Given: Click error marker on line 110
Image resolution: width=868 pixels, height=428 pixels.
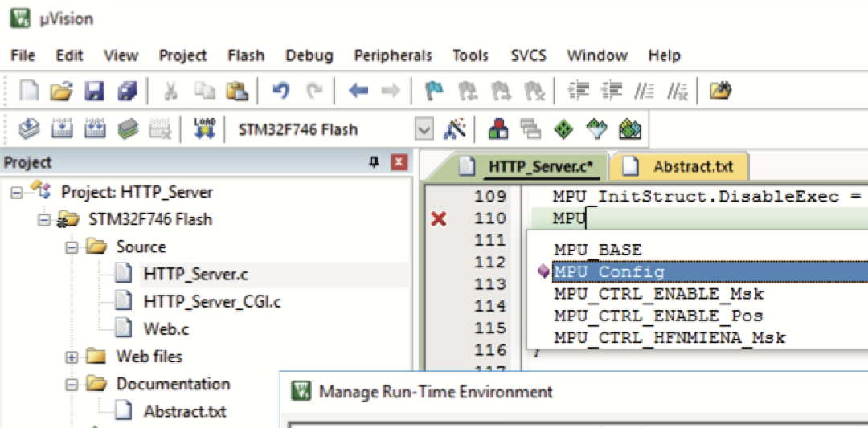Looking at the screenshot, I should (x=439, y=219).
